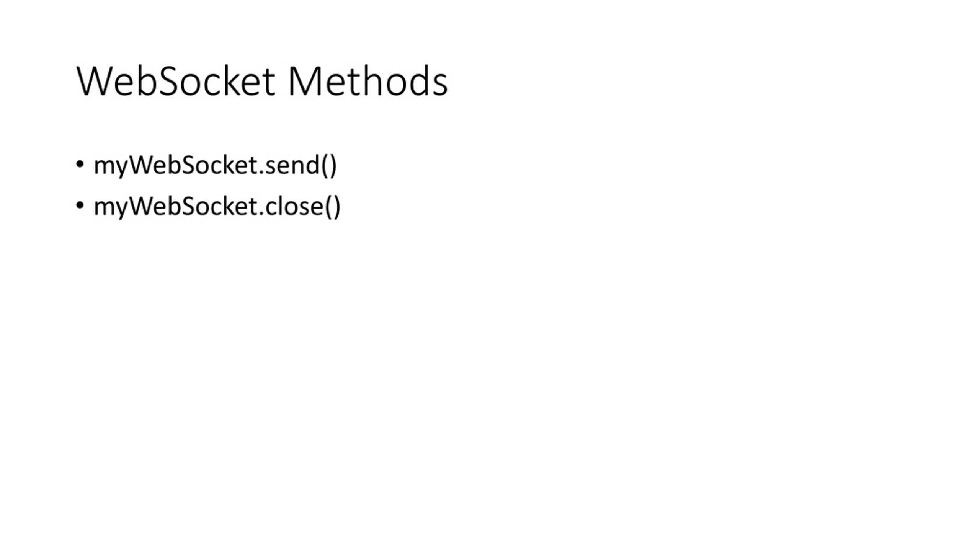Click the final letter s of Methods

tap(440, 85)
